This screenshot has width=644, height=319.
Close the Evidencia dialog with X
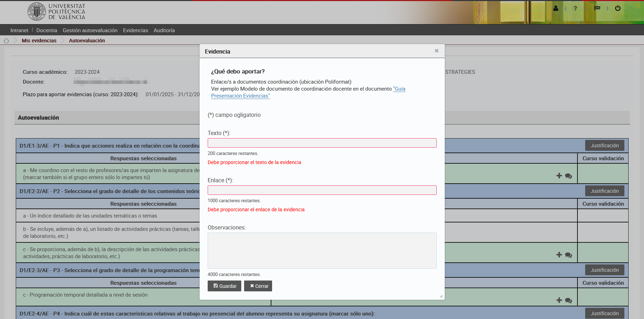(x=436, y=51)
